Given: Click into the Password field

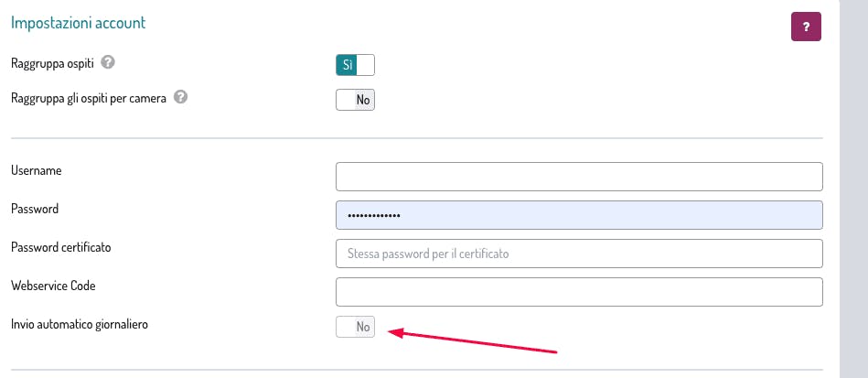Looking at the screenshot, I should click(579, 215).
